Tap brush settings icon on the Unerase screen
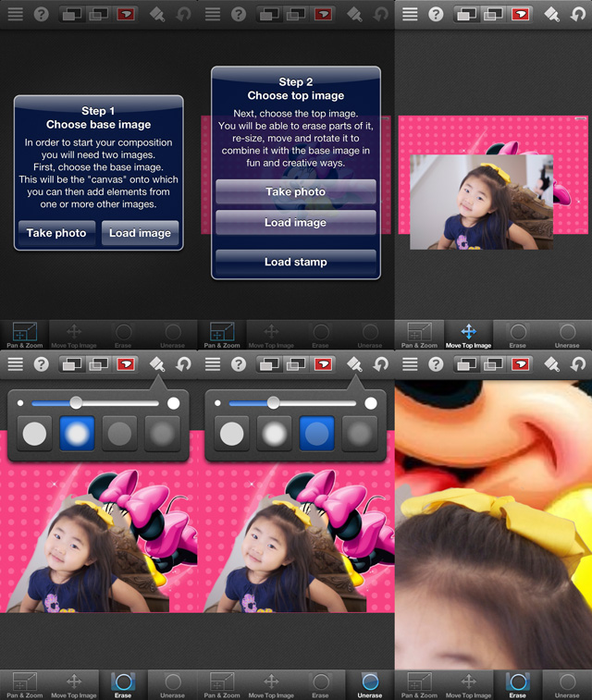 354,364
